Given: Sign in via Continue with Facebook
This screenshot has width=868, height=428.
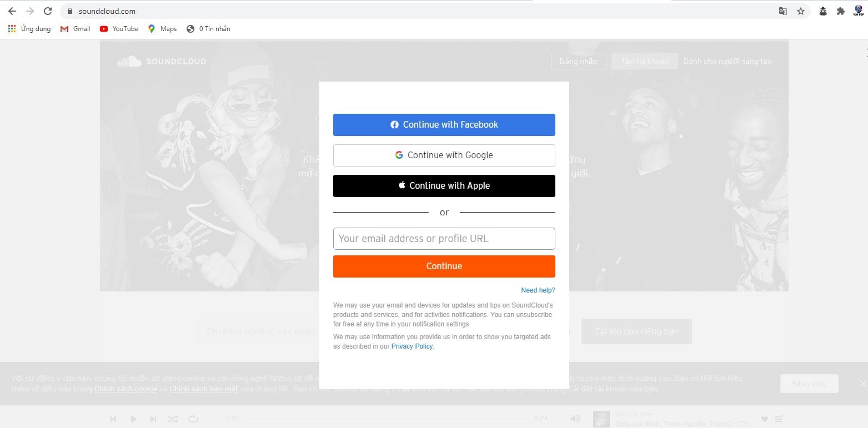Looking at the screenshot, I should point(444,125).
